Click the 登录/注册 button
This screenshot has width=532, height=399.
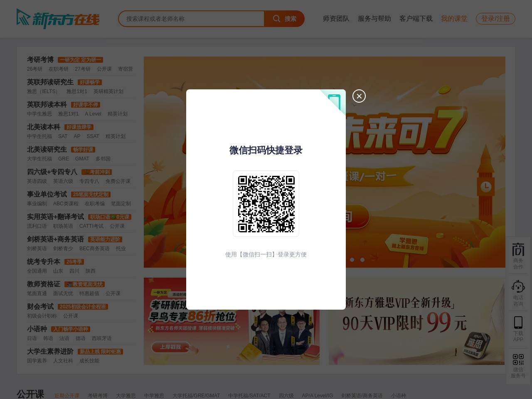(x=495, y=19)
